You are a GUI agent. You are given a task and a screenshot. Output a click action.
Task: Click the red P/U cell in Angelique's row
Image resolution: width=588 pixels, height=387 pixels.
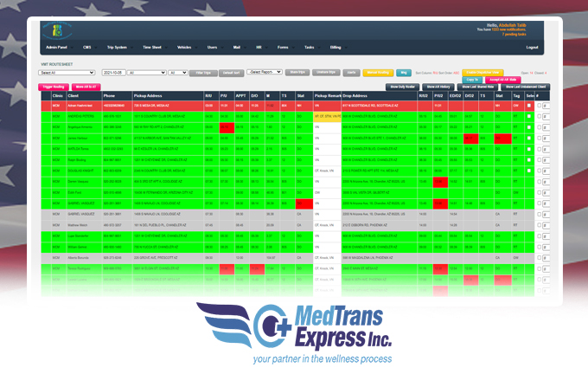click(x=227, y=127)
